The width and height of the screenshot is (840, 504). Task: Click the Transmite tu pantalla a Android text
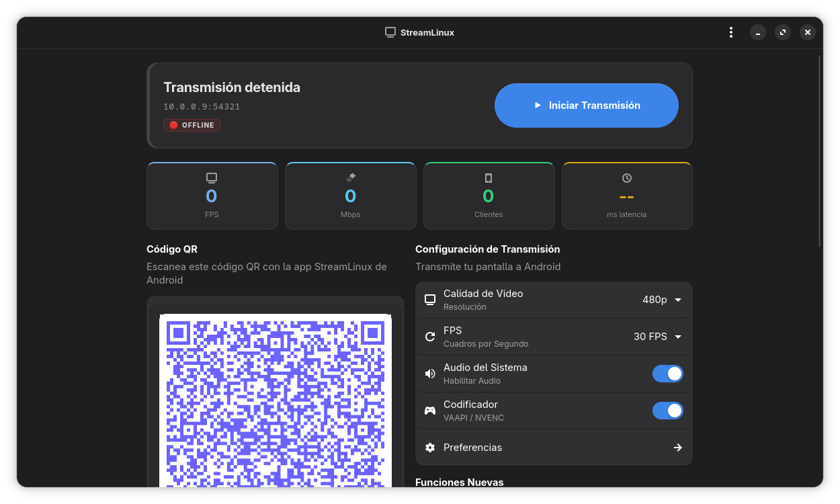(488, 267)
